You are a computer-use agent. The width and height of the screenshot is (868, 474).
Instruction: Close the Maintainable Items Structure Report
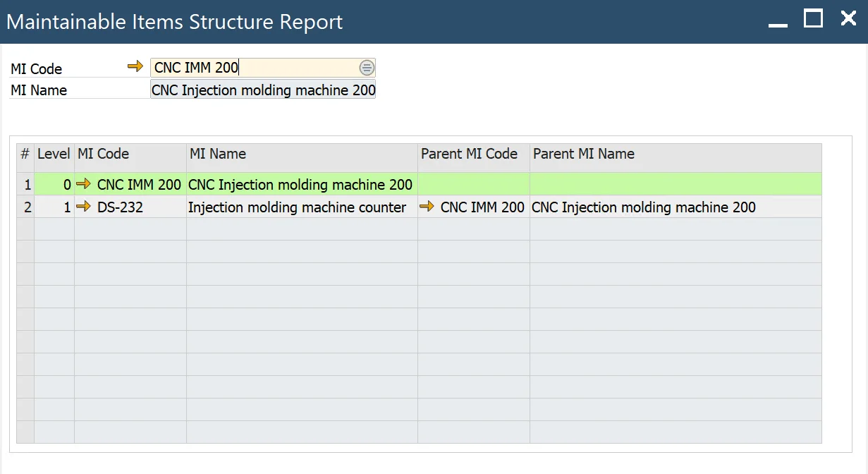tap(848, 19)
